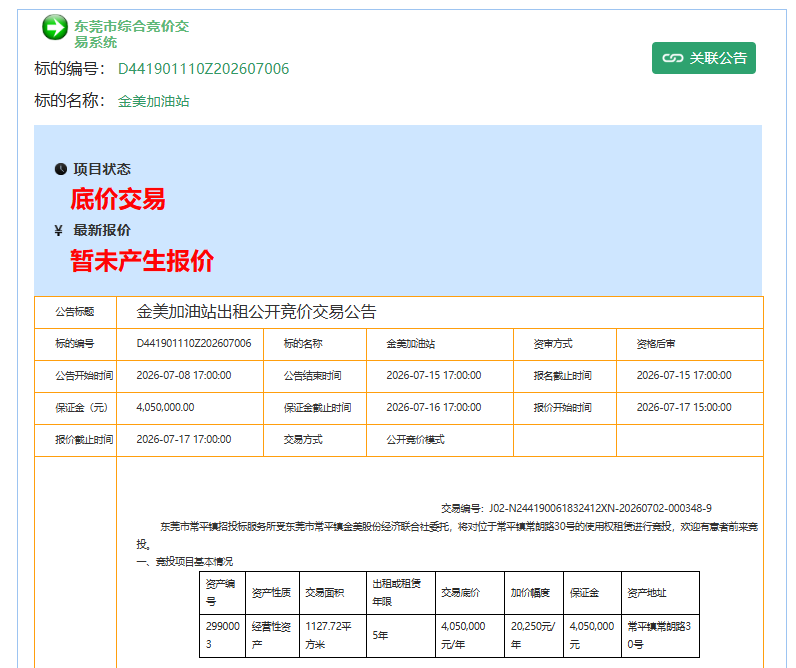The width and height of the screenshot is (796, 668).
Task: Click the 资产编号 2990003 cell
Action: (222, 635)
